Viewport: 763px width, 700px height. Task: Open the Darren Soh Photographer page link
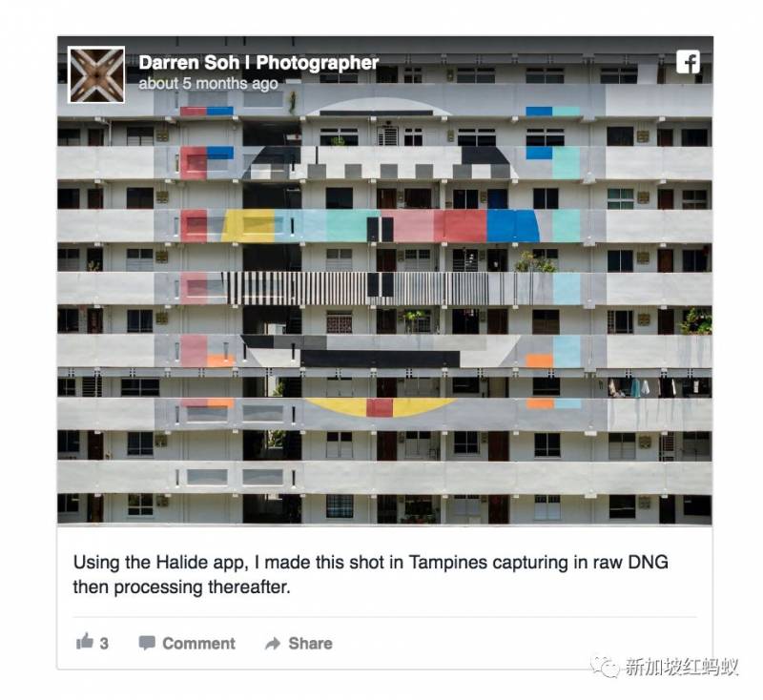(x=258, y=62)
